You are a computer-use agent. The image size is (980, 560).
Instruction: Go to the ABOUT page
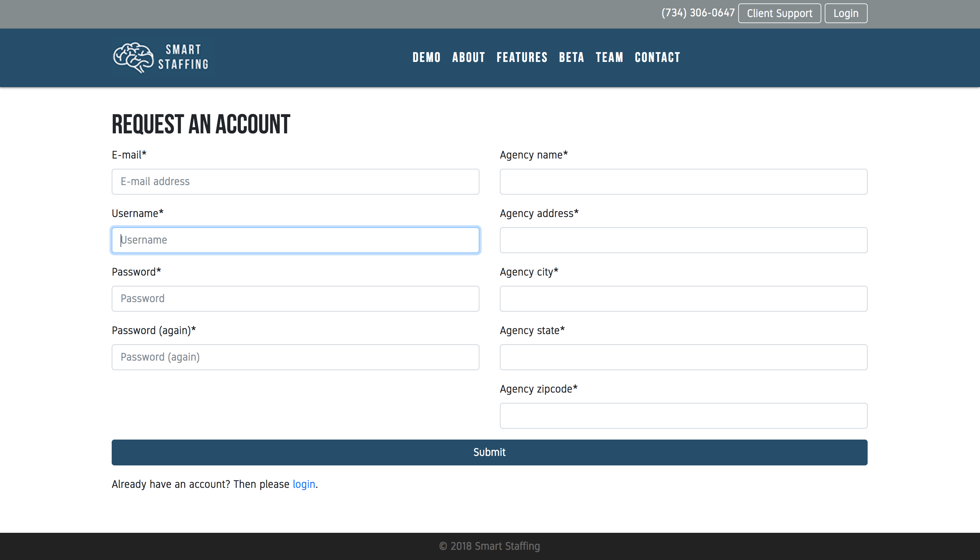click(468, 57)
